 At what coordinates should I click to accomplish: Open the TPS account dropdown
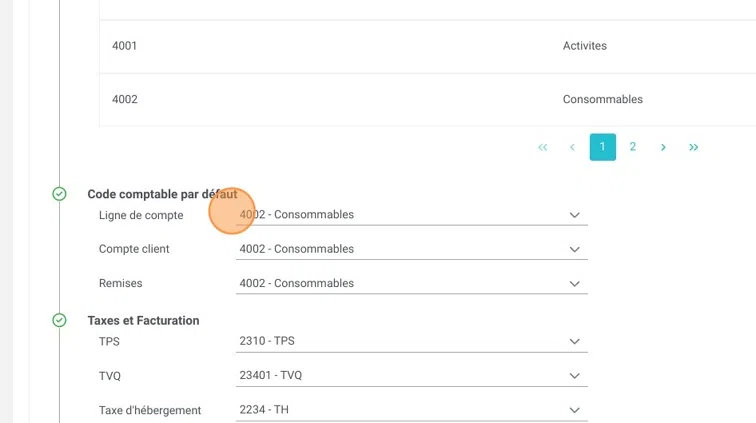[411, 341]
